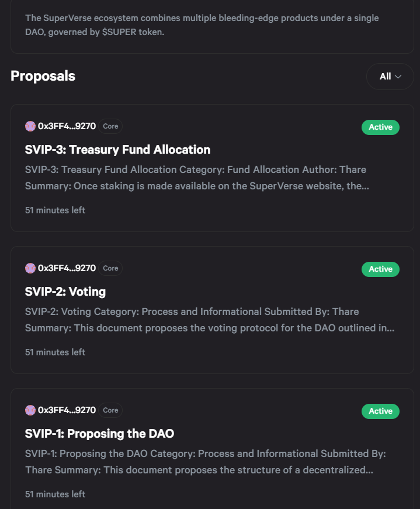
Task: Open the SVIP-1: Proposing the DAO title
Action: coord(99,434)
